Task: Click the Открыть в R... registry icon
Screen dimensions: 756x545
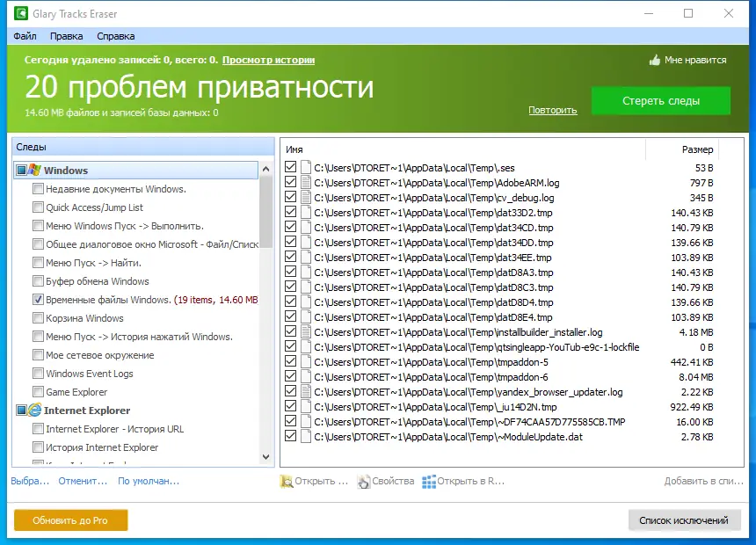Action: [429, 482]
